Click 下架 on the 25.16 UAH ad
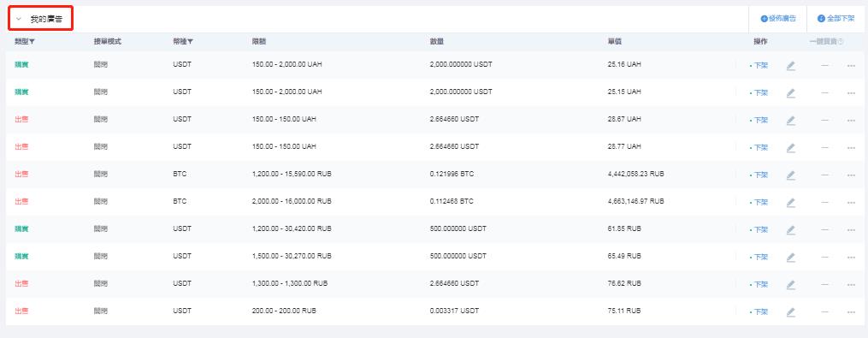868x338 pixels. [760, 65]
